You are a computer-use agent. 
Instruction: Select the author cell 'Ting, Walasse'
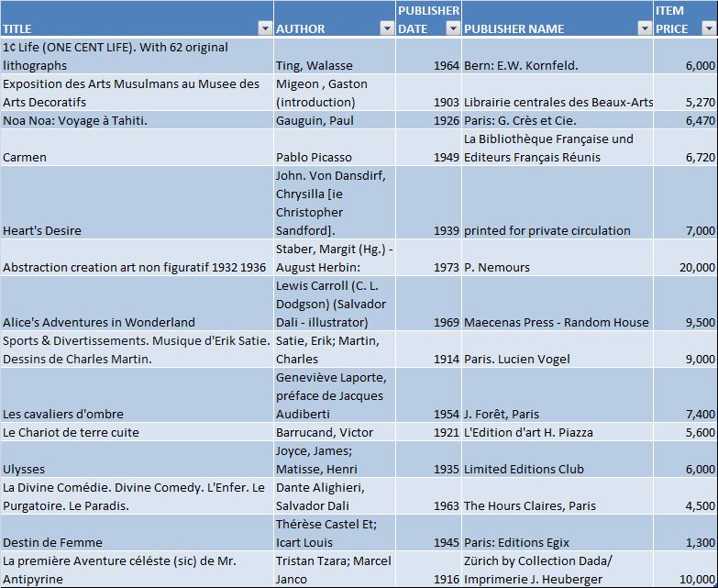point(335,56)
